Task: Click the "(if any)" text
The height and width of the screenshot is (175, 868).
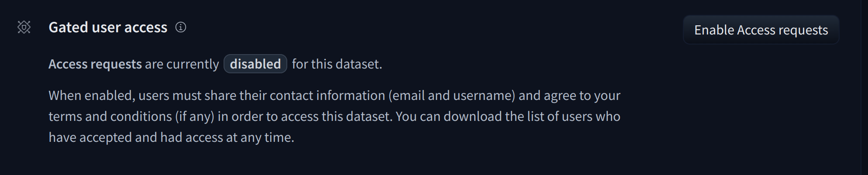Action: (x=195, y=117)
